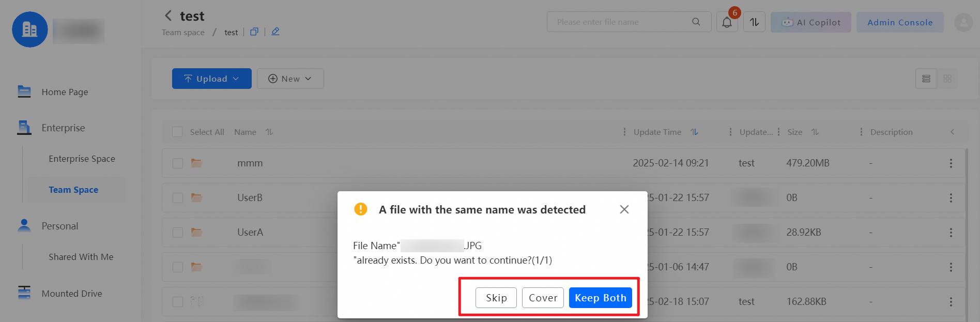980x322 pixels.
Task: Click the search magnifier icon
Action: 696,22
